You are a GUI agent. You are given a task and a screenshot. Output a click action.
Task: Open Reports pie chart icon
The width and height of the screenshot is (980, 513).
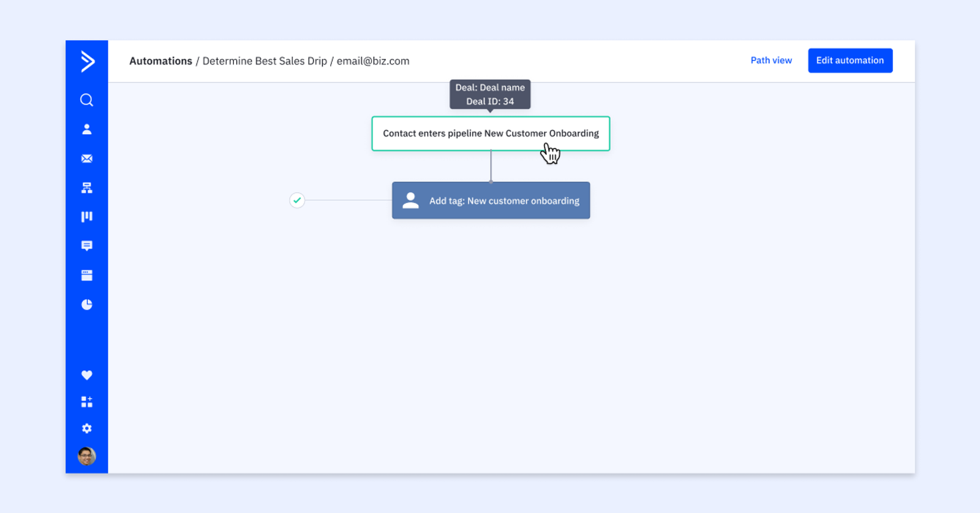tap(87, 305)
